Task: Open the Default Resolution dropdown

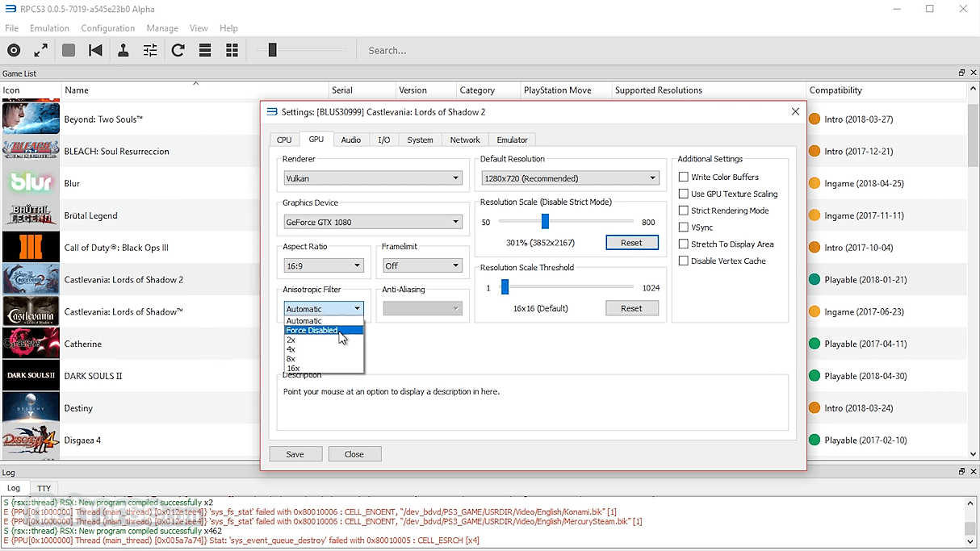Action: point(571,178)
